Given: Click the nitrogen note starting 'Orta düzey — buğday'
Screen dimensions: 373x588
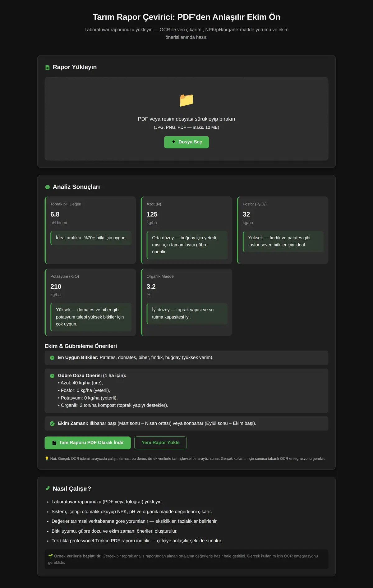Looking at the screenshot, I should pyautogui.click(x=187, y=245).
